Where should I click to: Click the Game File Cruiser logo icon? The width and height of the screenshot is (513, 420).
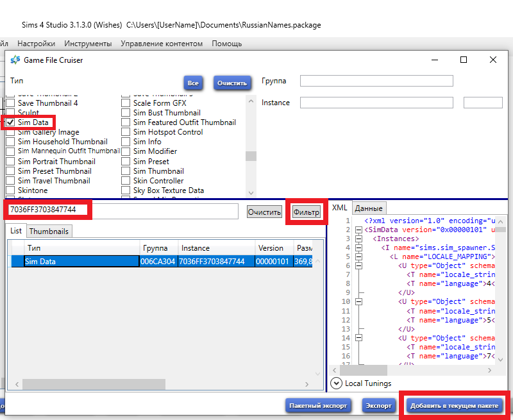(15, 60)
